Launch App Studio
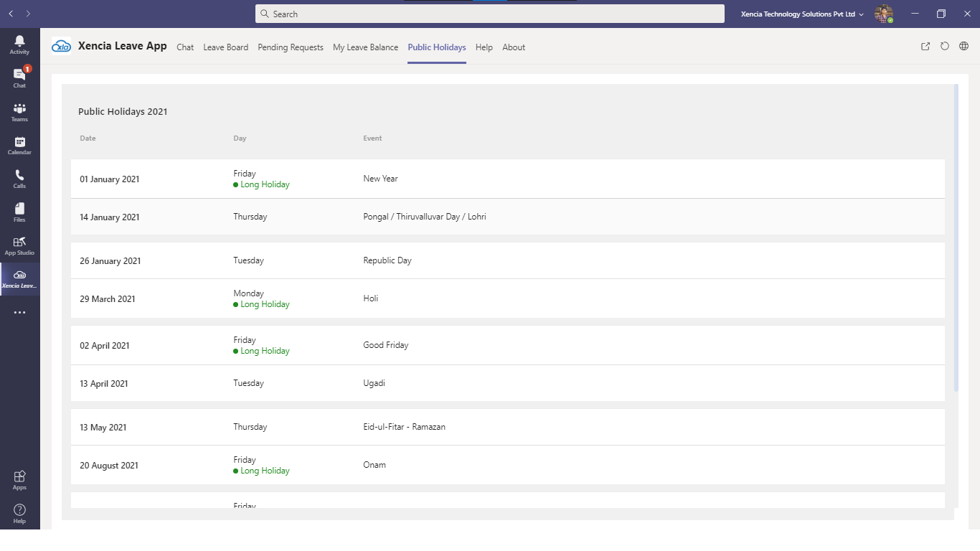Viewport: 980px width, 551px height. pos(19,245)
